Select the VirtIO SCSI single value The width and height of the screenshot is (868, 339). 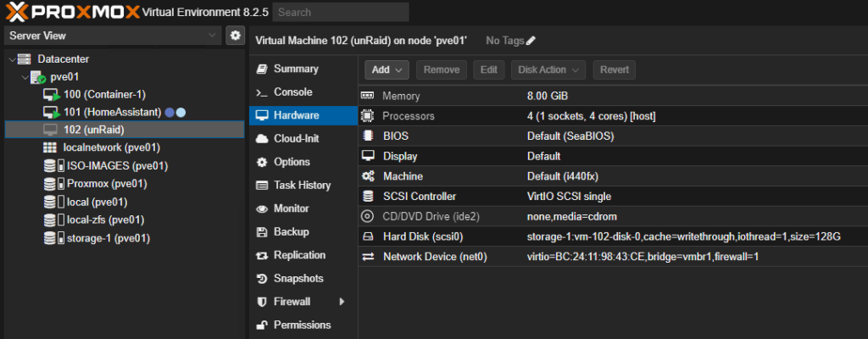[x=569, y=196]
